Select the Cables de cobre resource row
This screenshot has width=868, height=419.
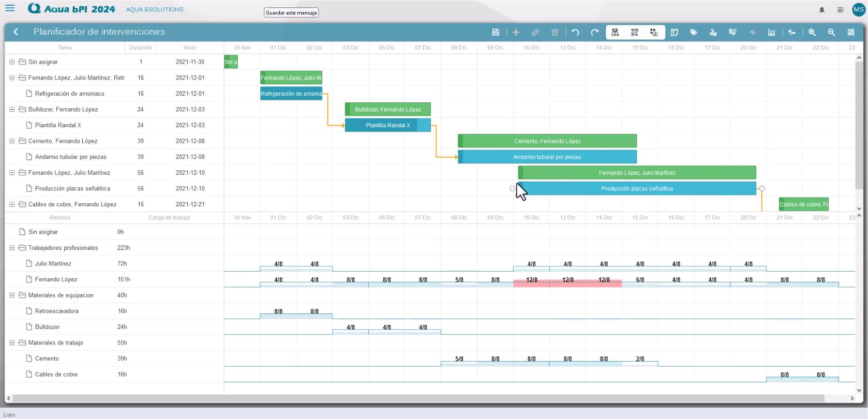pos(114,375)
